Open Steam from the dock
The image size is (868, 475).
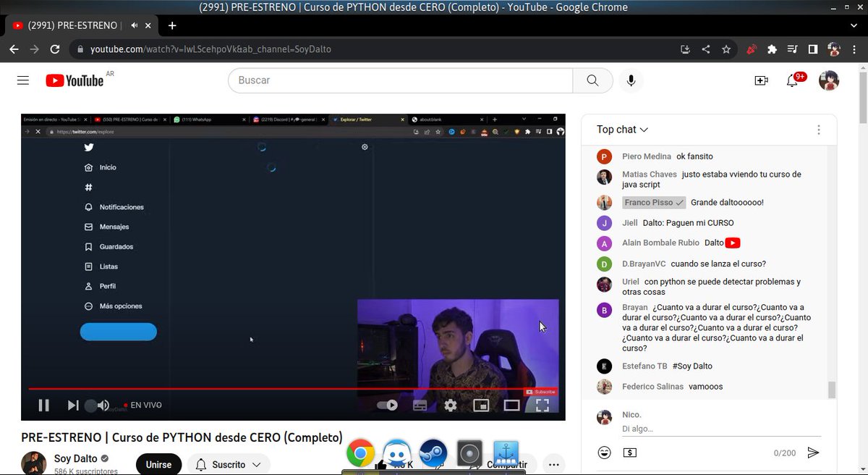click(x=433, y=453)
